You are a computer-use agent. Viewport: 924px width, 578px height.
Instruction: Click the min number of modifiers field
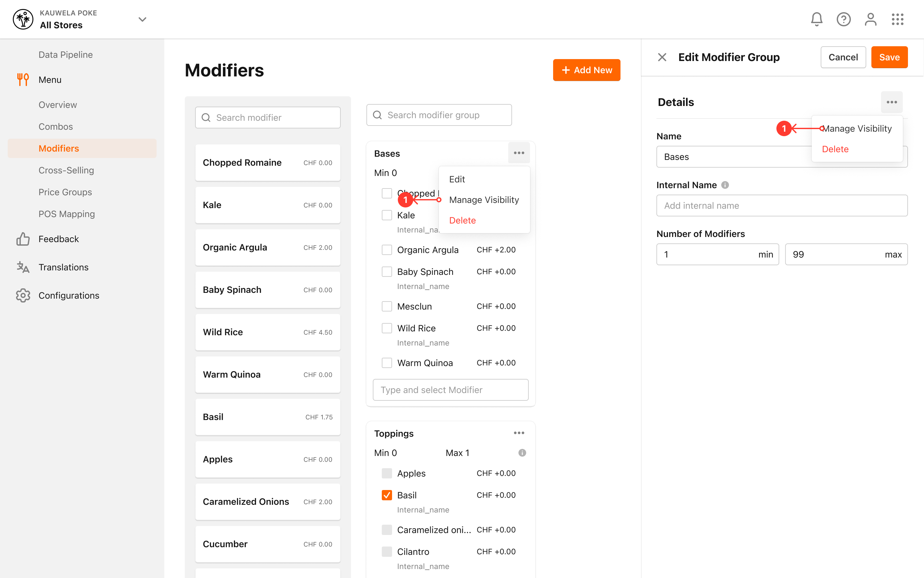(x=717, y=254)
